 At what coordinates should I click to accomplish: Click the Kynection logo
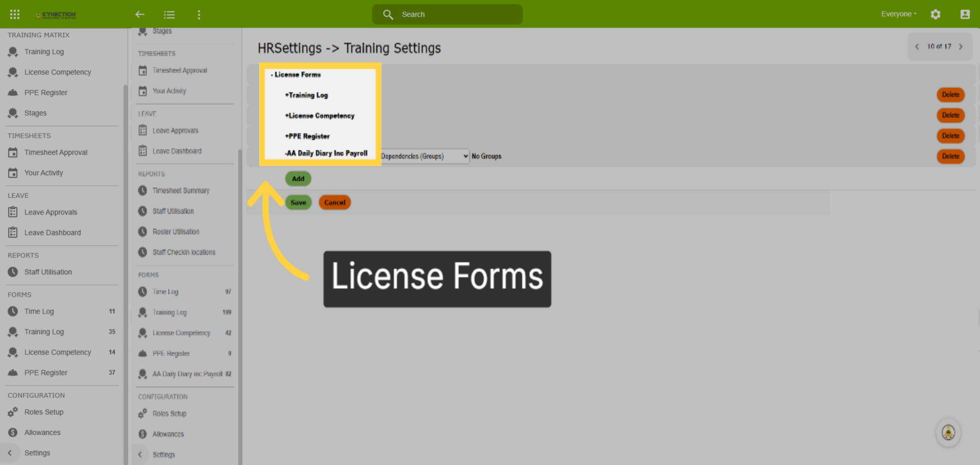(56, 15)
